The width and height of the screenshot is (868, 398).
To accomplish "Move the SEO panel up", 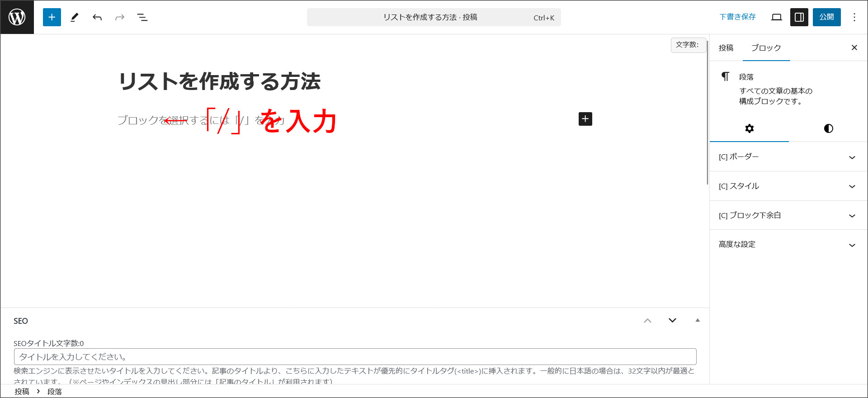I will 648,321.
